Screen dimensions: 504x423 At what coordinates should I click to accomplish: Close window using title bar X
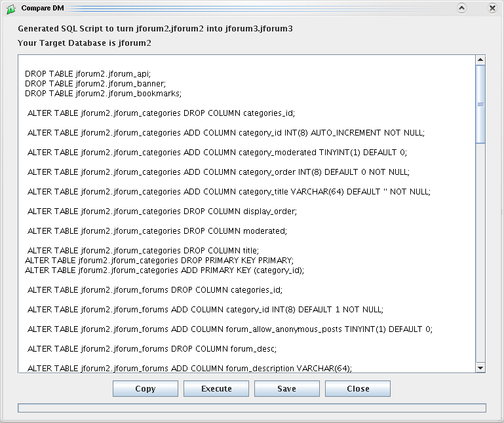click(x=492, y=8)
